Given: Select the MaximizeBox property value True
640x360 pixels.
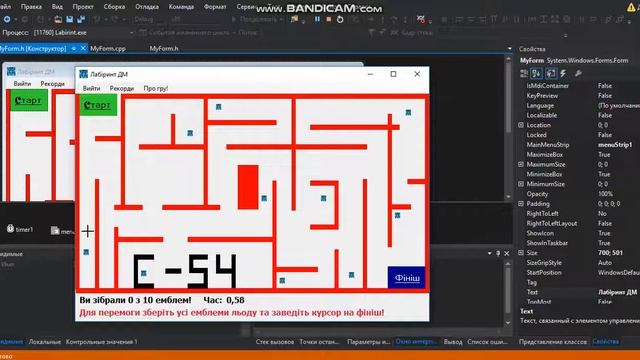Looking at the screenshot, I should (604, 155).
